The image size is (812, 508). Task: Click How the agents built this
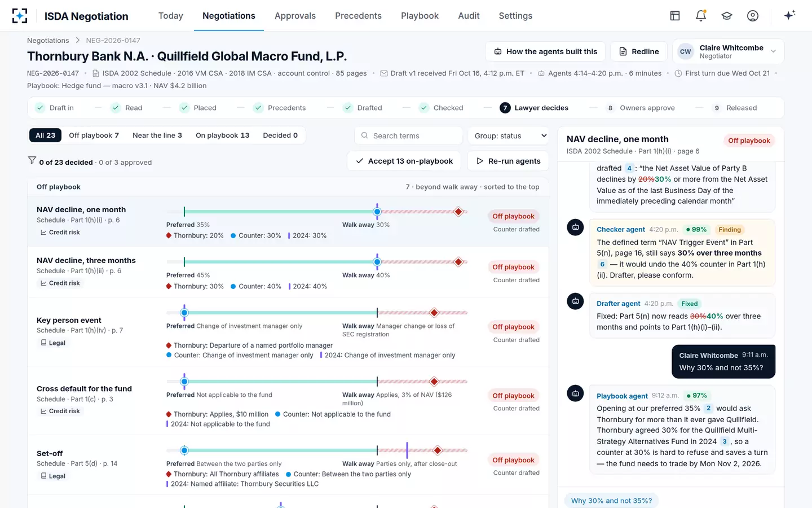pos(545,51)
